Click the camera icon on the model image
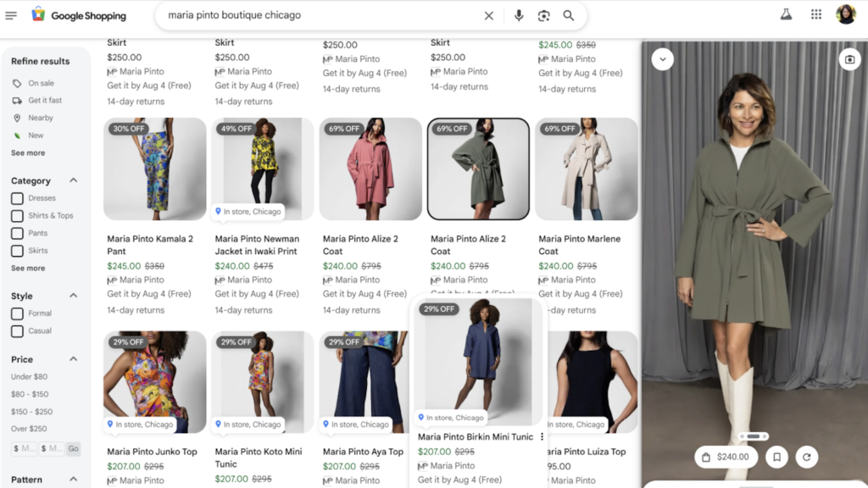Image resolution: width=868 pixels, height=488 pixels. 850,59
